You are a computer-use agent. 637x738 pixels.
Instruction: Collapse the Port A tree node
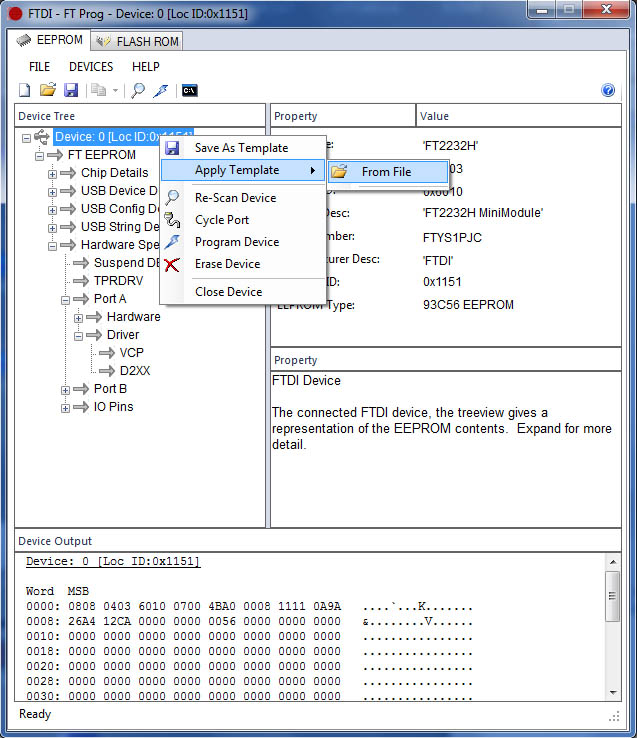coord(65,300)
